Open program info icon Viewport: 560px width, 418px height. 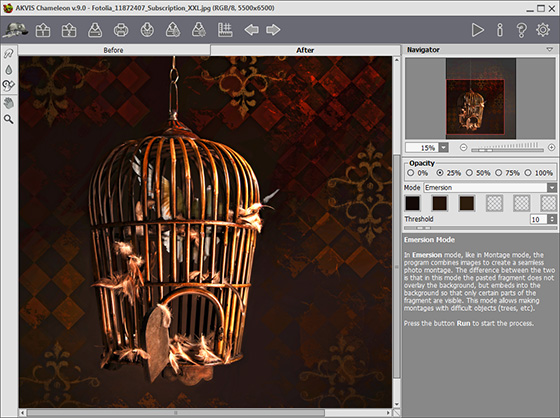[x=500, y=30]
